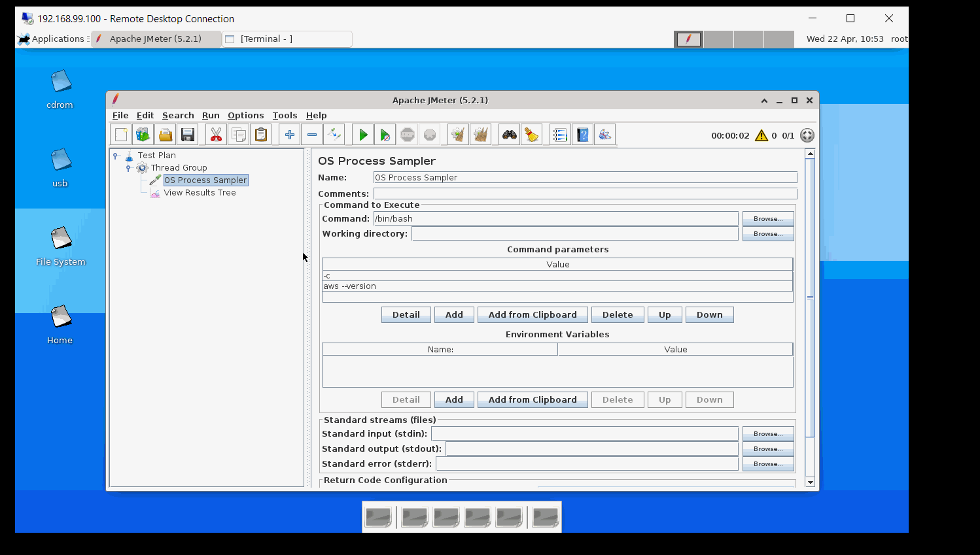The width and height of the screenshot is (980, 555).
Task: Click the Working directory input field
Action: coord(575,233)
